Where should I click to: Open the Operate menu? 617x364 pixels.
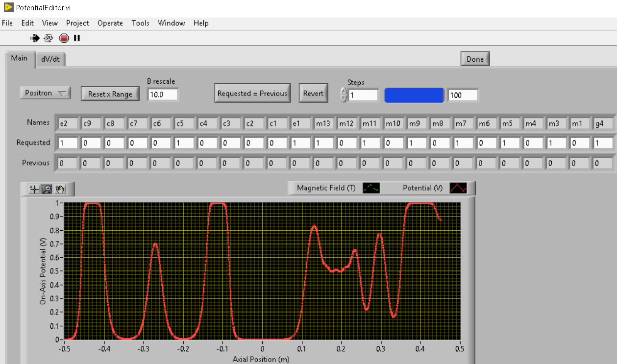pos(110,23)
